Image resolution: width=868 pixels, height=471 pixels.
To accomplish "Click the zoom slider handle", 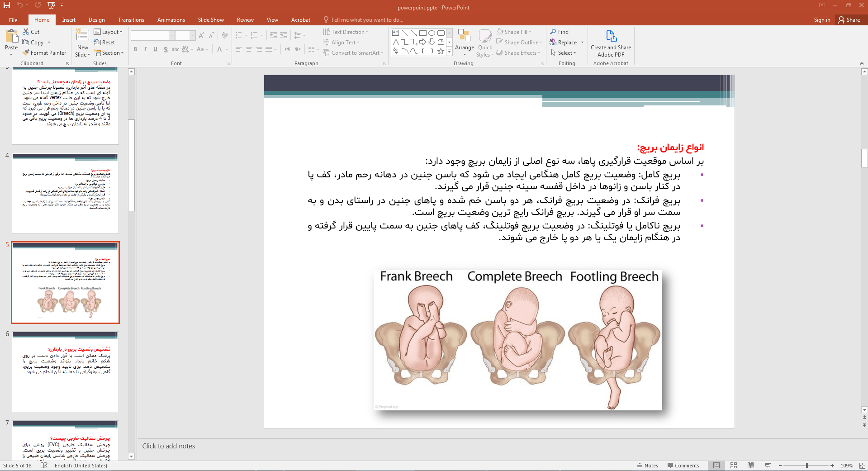I will 806,466.
